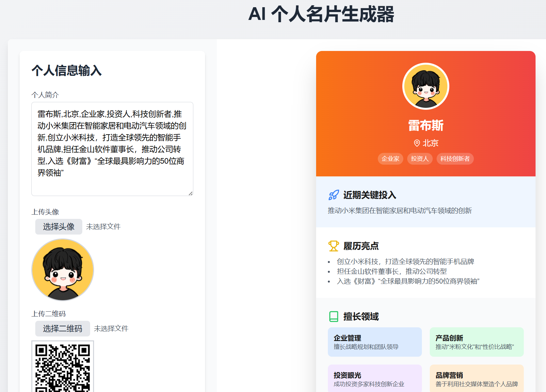This screenshot has width=546, height=392.
Task: Select the 投资人 tag on the card
Action: pyautogui.click(x=420, y=159)
